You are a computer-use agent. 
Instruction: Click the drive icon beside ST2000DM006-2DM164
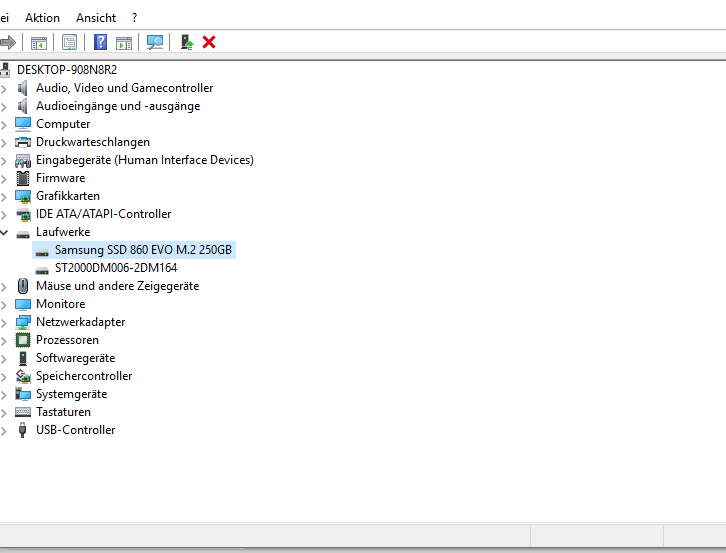pyautogui.click(x=42, y=270)
